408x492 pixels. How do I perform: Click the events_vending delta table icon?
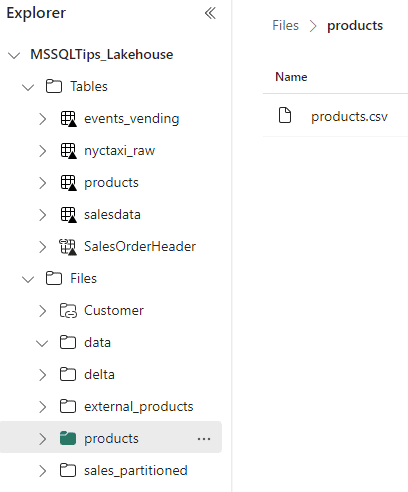(68, 119)
